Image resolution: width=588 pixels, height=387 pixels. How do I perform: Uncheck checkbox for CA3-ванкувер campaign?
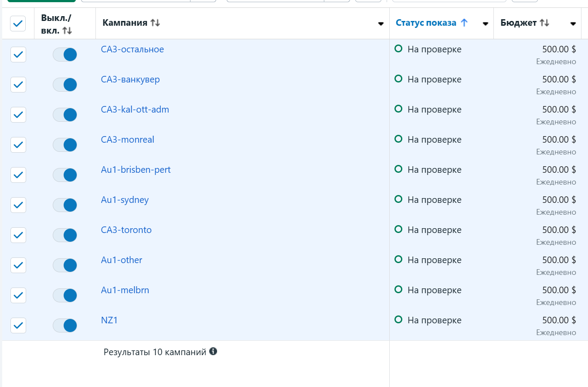coord(18,85)
